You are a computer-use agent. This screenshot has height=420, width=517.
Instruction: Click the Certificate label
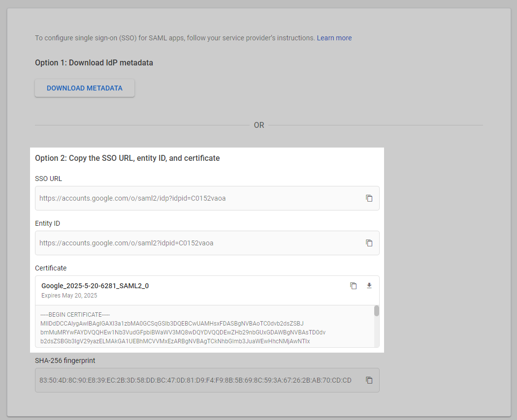pos(51,268)
